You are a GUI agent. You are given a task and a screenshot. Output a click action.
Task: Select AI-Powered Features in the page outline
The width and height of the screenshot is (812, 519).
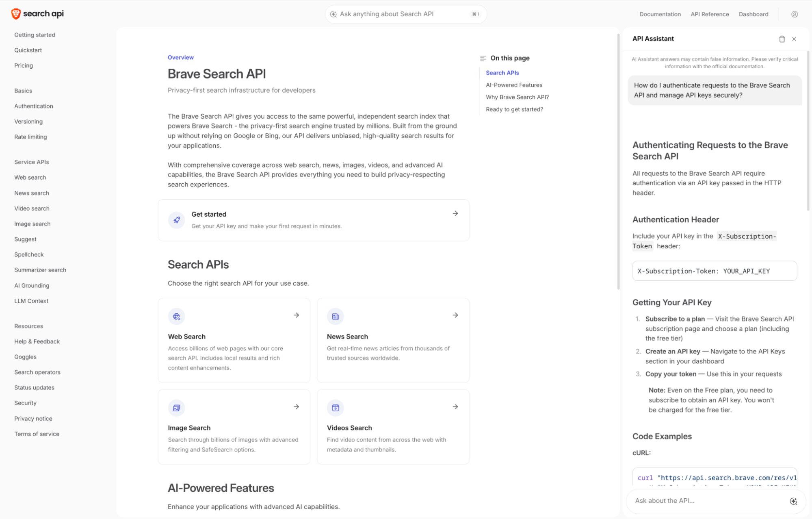tap(514, 85)
